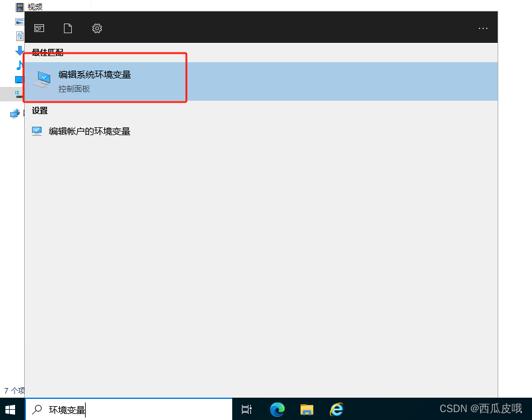Open the three-dot options menu
Viewport: 532px width, 420px height.
(x=483, y=28)
